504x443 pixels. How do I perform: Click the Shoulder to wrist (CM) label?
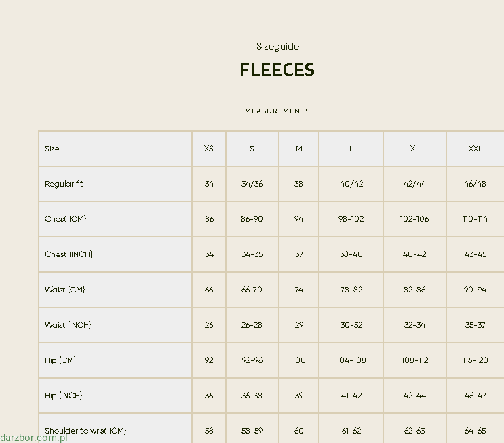(x=85, y=431)
